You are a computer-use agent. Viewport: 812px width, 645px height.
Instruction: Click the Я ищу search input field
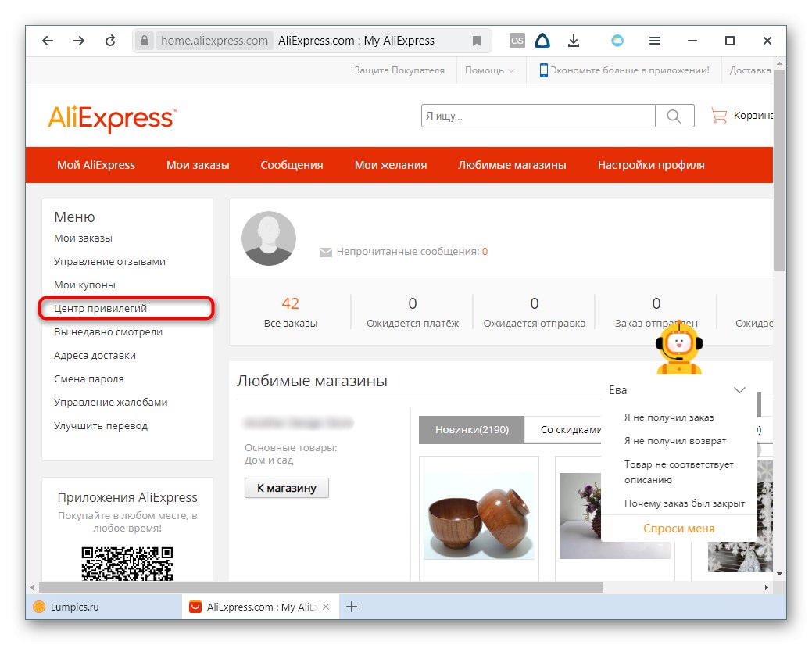(538, 116)
